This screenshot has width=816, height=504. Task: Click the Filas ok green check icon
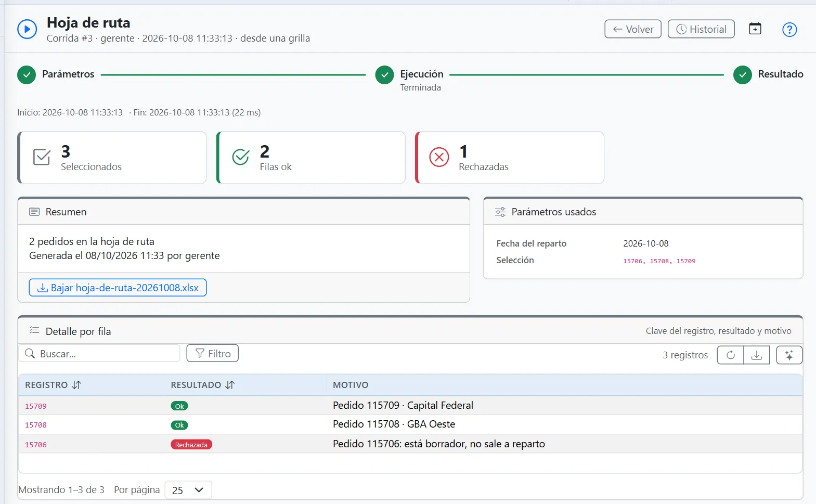[241, 157]
